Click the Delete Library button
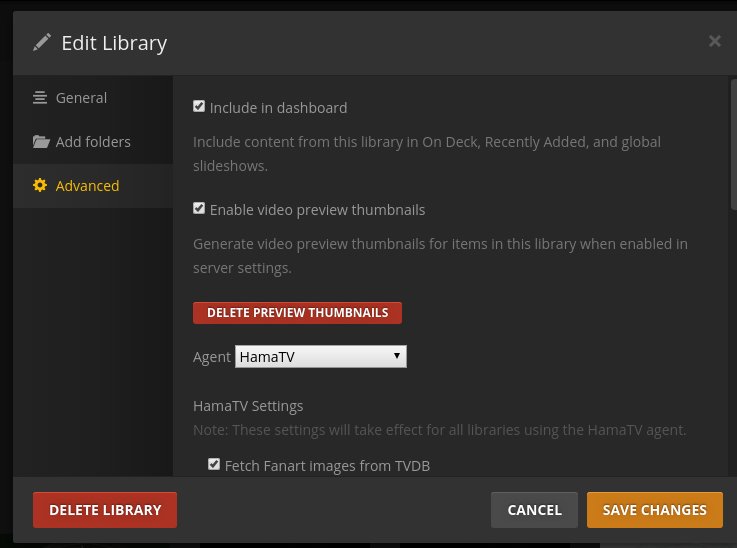Viewport: 737px width, 548px height. 105,510
